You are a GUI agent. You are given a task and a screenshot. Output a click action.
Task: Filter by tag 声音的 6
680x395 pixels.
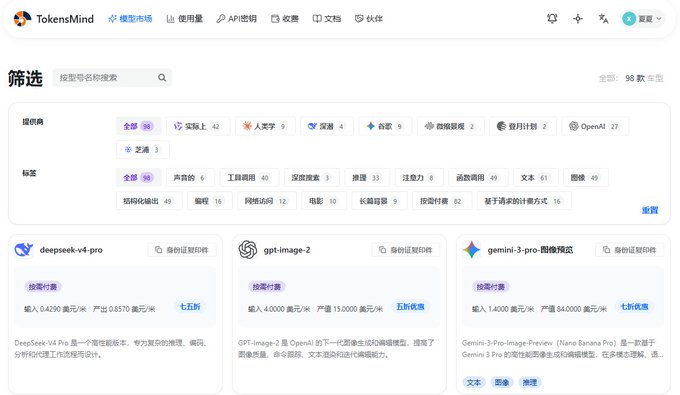click(190, 177)
